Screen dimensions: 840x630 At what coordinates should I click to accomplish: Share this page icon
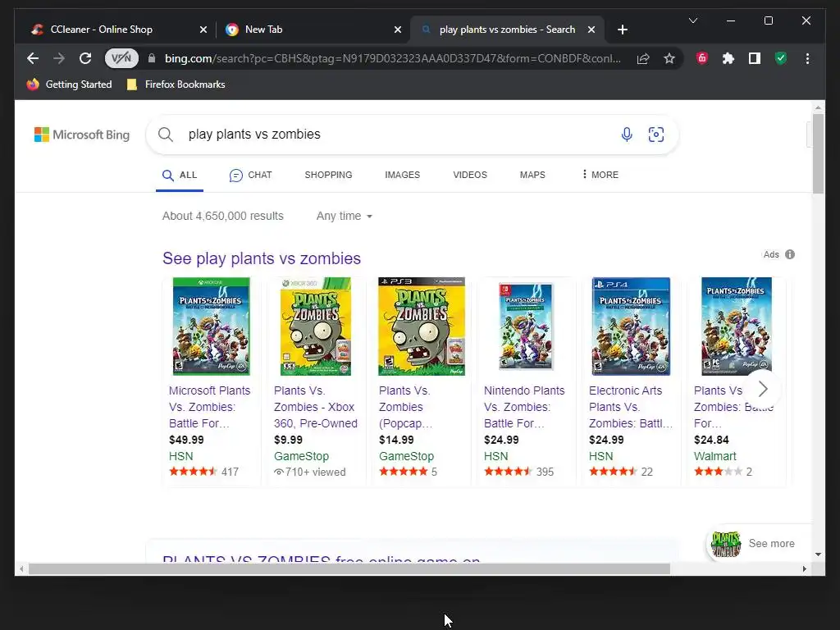point(643,58)
